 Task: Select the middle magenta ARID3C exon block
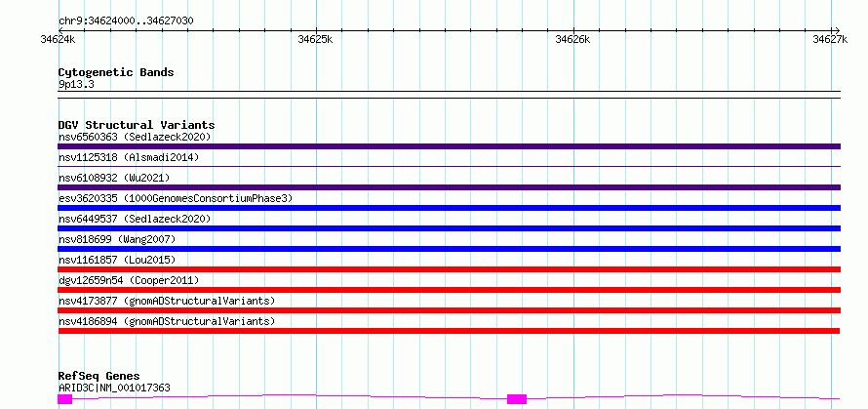[x=517, y=399]
